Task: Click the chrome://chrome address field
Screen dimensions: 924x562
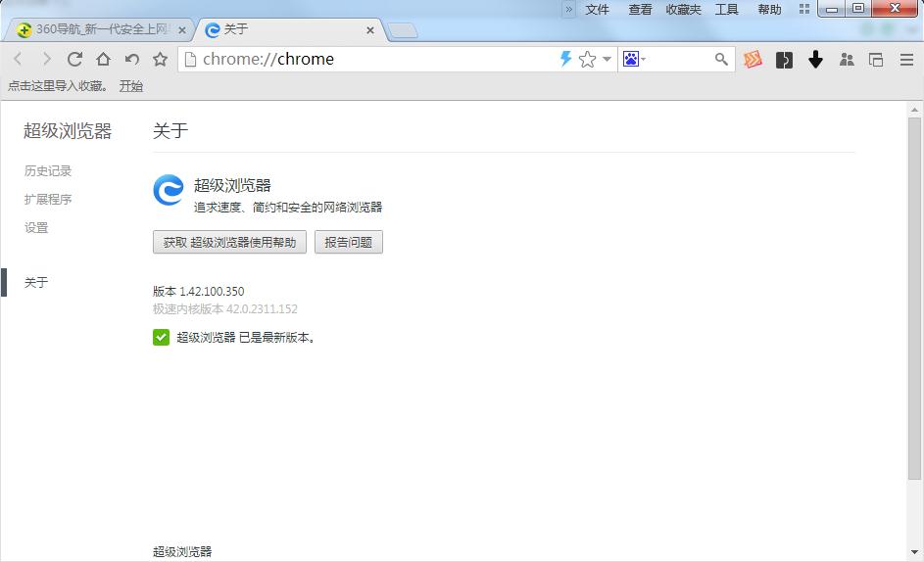Action: 377,59
